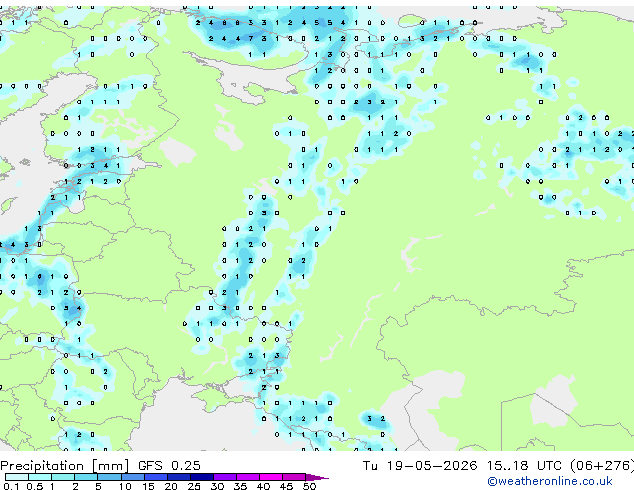Click the 'Precipitation [mm]' title text
Image resolution: width=634 pixels, height=490 pixels.
click(65, 466)
